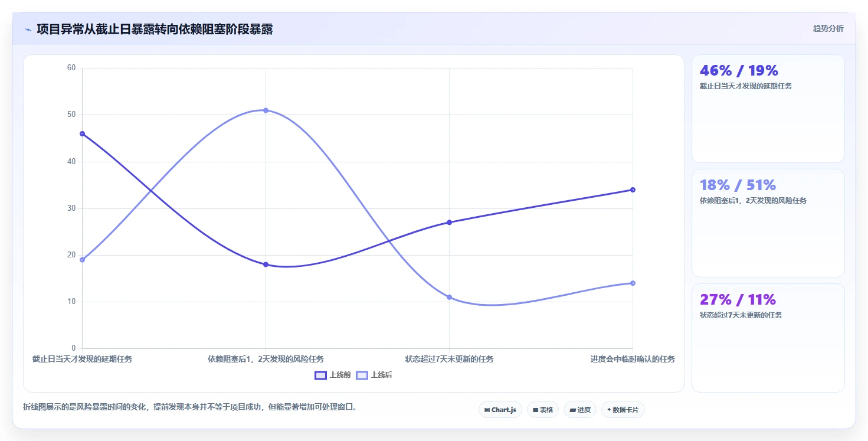Select the 上线后 data point at 19
This screenshot has height=441, width=868.
pyautogui.click(x=82, y=260)
